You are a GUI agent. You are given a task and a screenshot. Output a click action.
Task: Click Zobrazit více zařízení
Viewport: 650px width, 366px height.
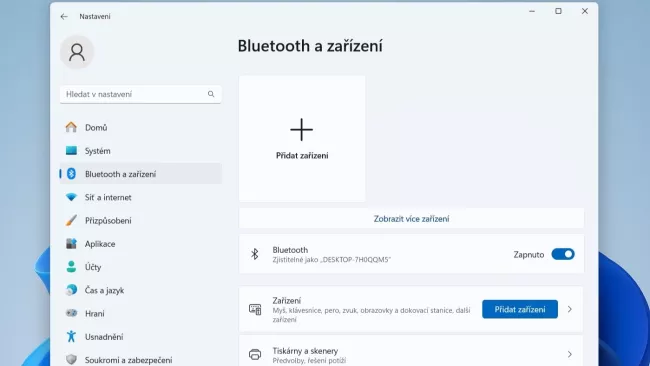(411, 218)
